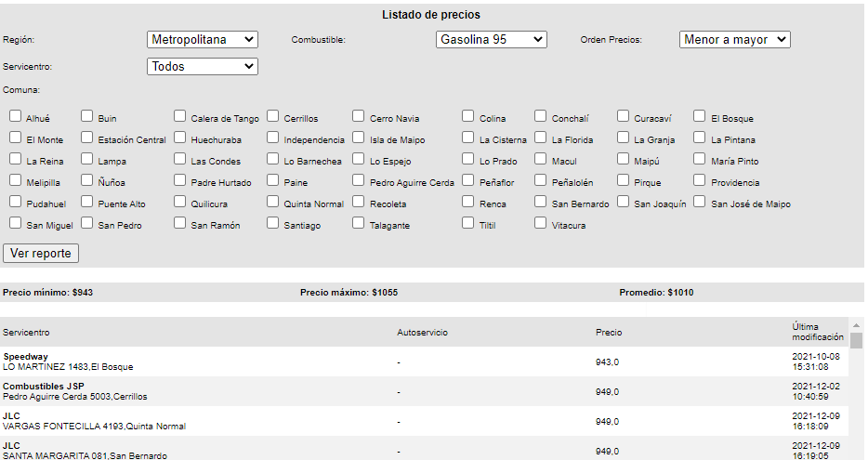Tick the San Bernardo checkbox

coord(541,203)
